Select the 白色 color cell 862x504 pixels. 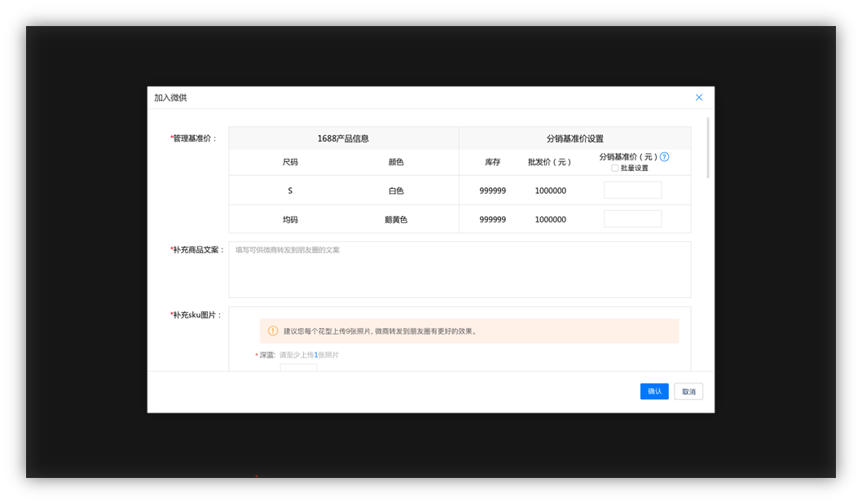click(x=396, y=191)
